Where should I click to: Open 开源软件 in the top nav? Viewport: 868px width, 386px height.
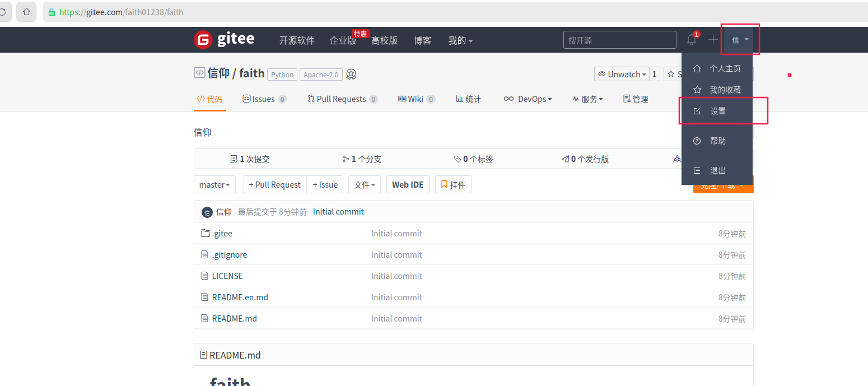point(297,40)
